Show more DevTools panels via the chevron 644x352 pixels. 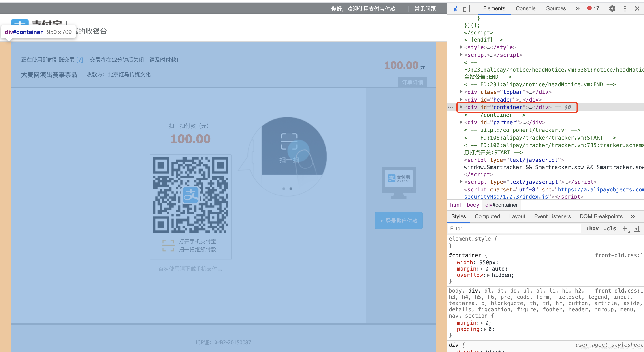click(577, 8)
